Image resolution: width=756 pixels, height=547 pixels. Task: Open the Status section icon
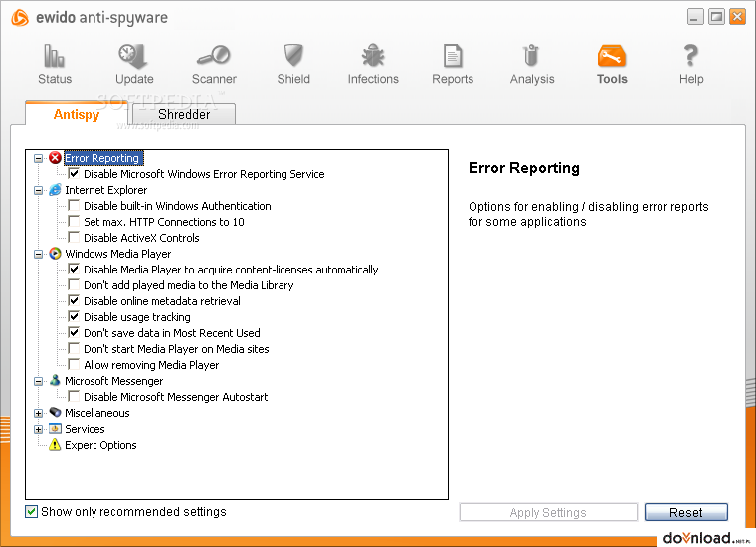(54, 55)
